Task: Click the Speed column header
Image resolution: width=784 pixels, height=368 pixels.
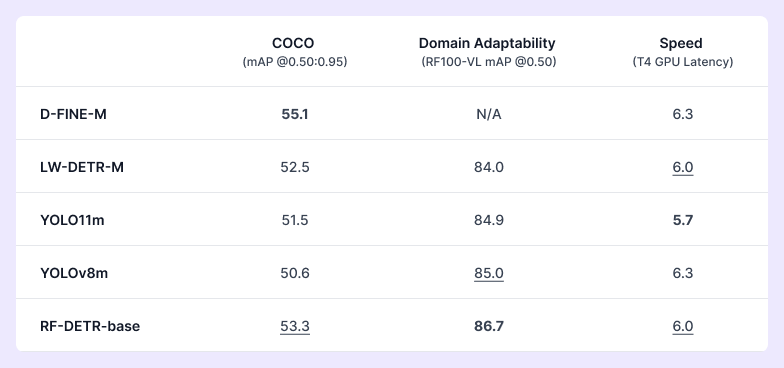Action: [x=681, y=44]
